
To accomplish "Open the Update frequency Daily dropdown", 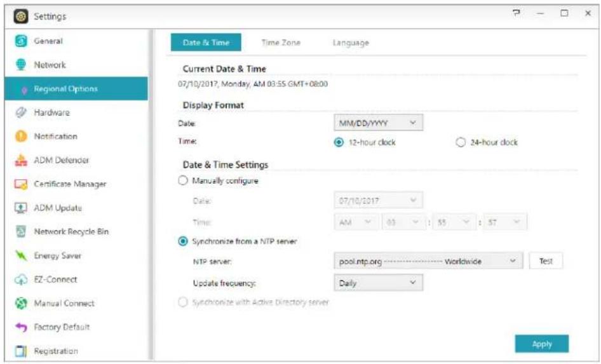I will [x=378, y=283].
